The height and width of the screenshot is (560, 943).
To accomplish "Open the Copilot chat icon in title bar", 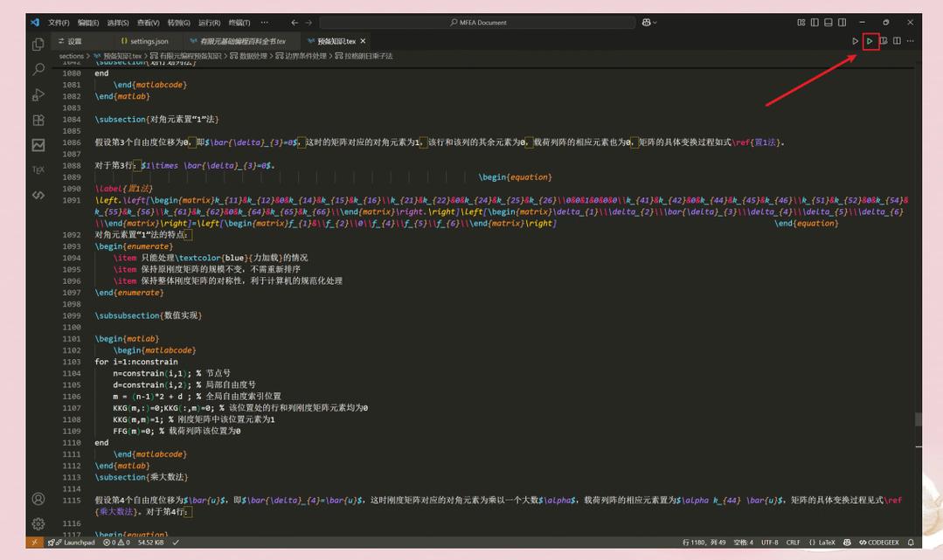I will click(x=646, y=22).
